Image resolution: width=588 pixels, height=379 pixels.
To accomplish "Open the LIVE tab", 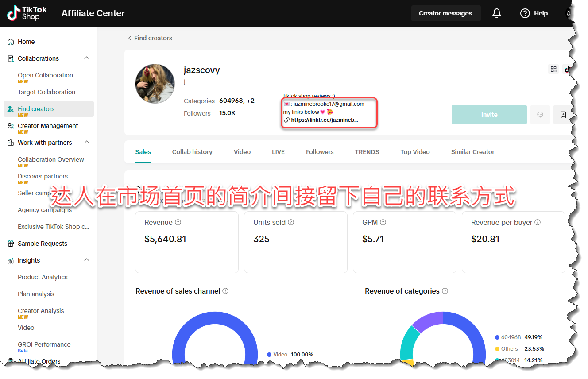I will tap(278, 152).
